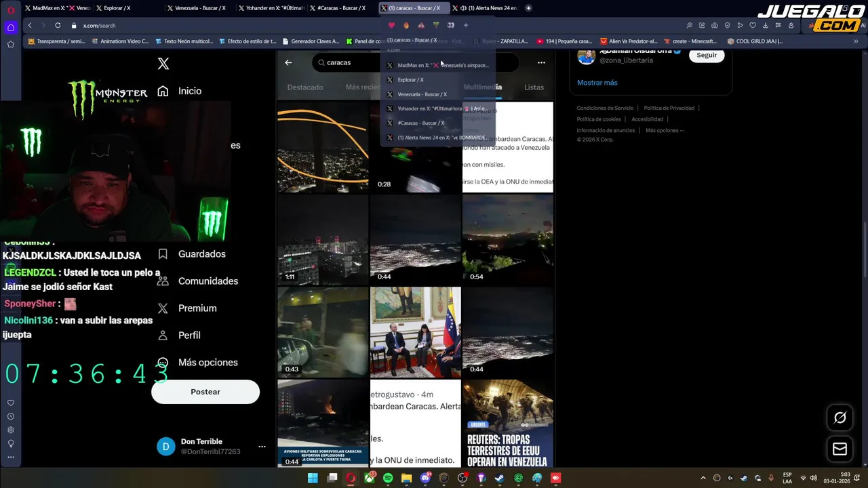Image resolution: width=868 pixels, height=488 pixels.
Task: Expand bookmarks bar overflow chevron
Action: tap(856, 41)
